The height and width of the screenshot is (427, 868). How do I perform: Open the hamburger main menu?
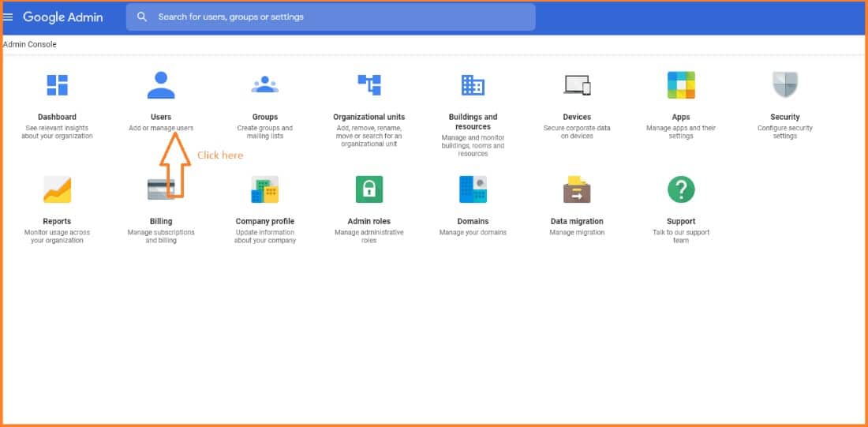click(x=9, y=17)
